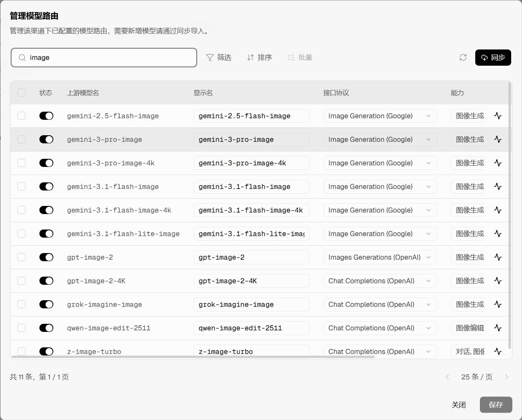The width and height of the screenshot is (522, 420).
Task: Open Chat Completions dropdown for gpt-image-2-4K
Action: 380,281
